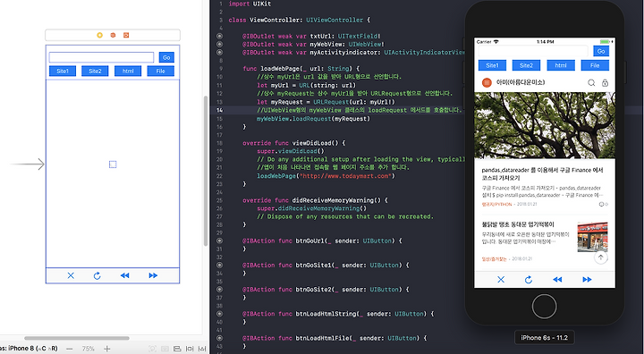Tap the search magnifier icon on web page
Viewport: 644px width, 354px height.
click(x=591, y=83)
